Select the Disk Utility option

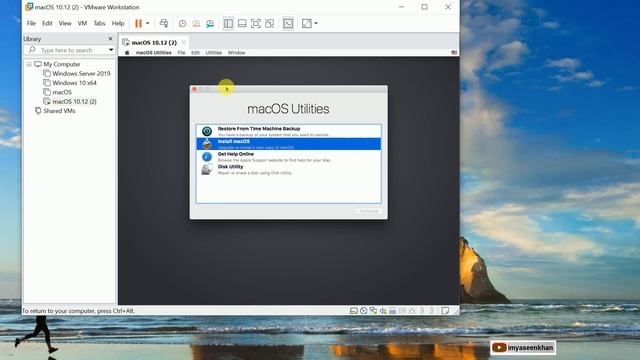coord(289,169)
